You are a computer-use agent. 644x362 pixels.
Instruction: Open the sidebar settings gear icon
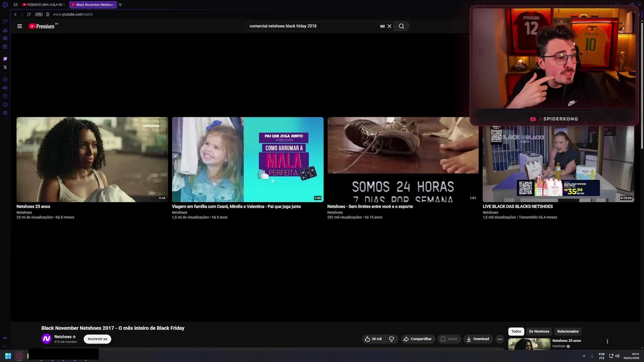pyautogui.click(x=5, y=113)
